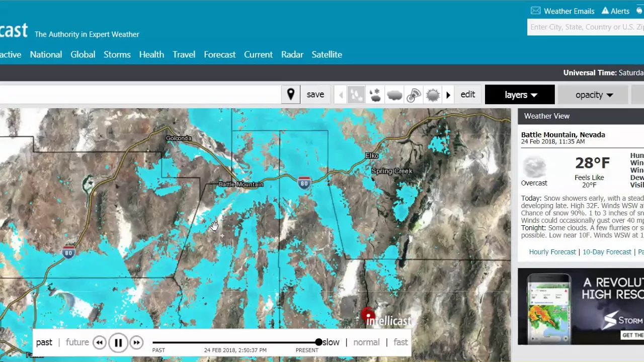
Task: Open the Health menu
Action: coord(151,54)
